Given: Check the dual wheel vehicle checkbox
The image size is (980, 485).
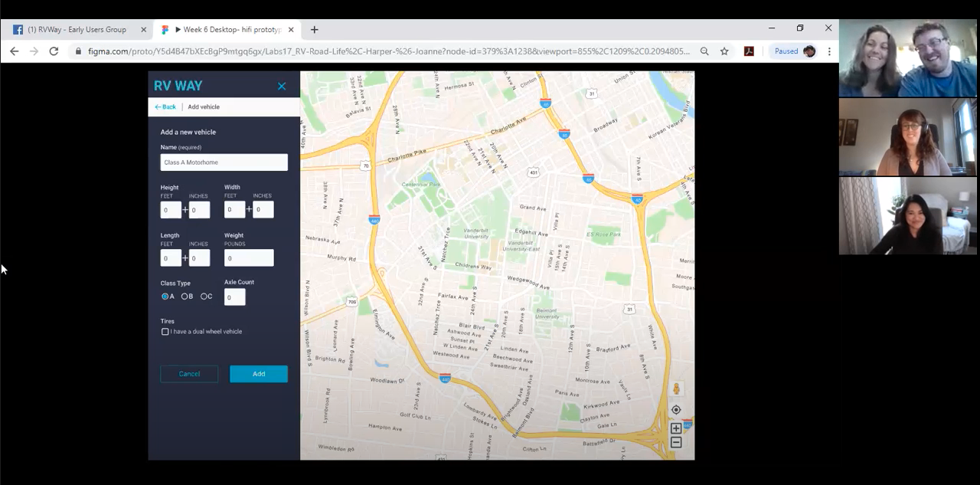Looking at the screenshot, I should pyautogui.click(x=165, y=332).
